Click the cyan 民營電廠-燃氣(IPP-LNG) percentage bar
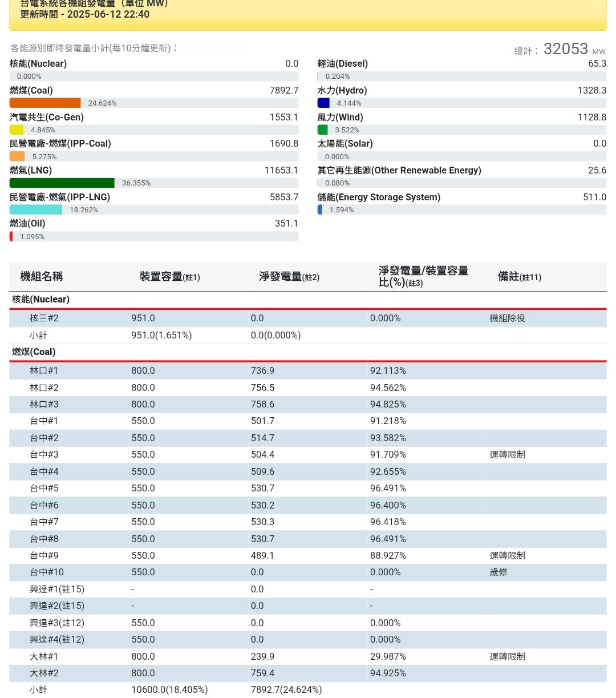Screen dimensions: 616x698 click(x=36, y=209)
